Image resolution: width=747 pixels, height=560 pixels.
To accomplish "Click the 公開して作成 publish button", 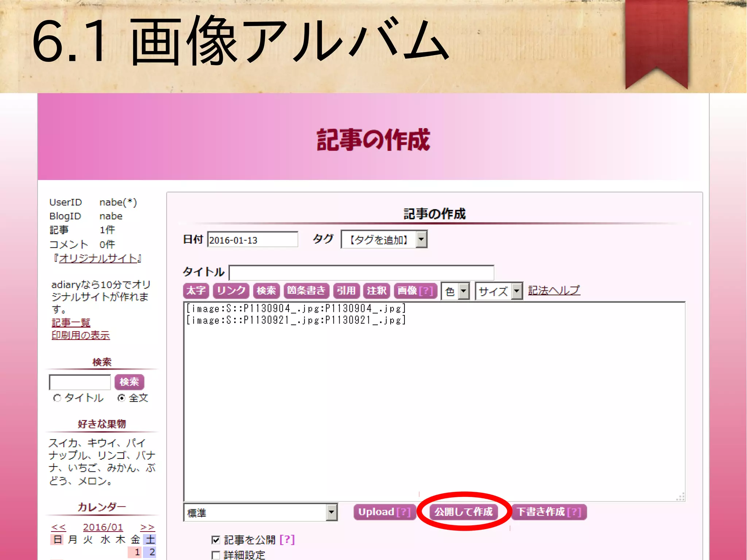I will click(463, 512).
